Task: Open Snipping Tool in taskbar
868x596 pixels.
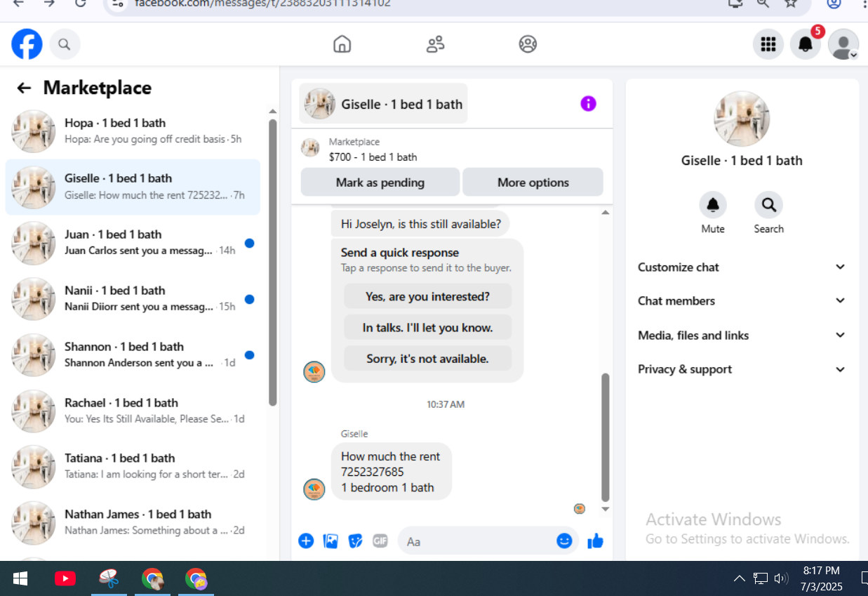Action: [108, 578]
